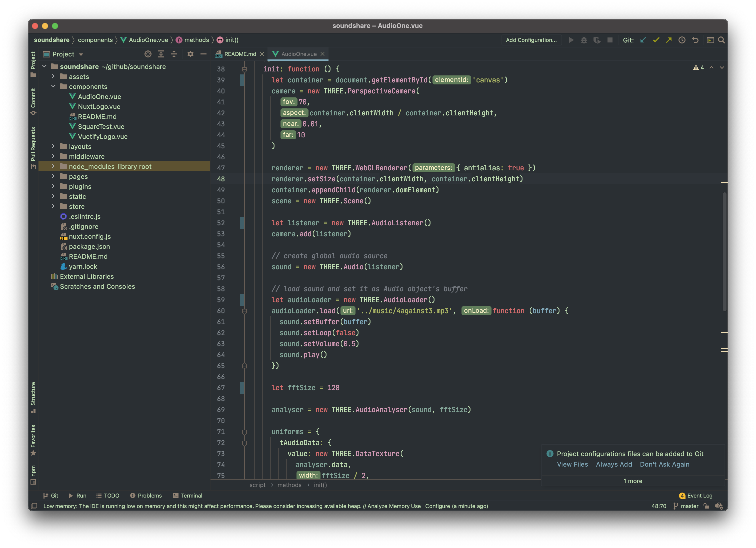
Task: Toggle fold end marker at line 65
Action: point(244,366)
